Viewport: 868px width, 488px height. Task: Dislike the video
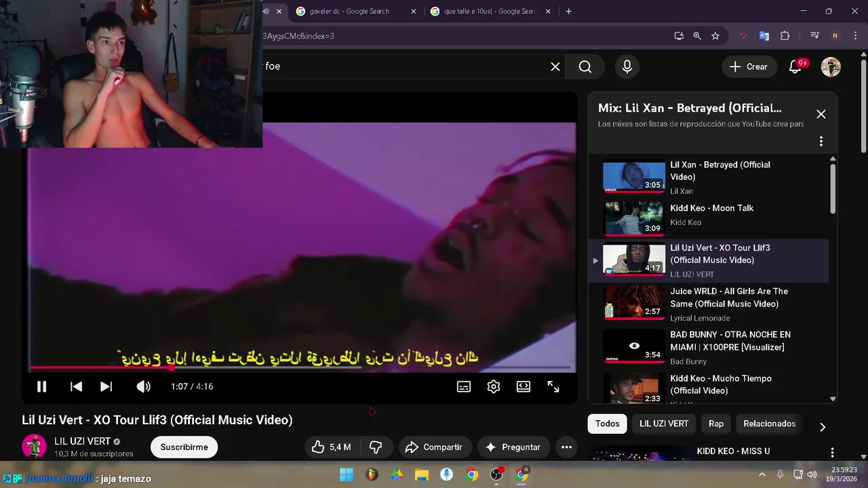click(376, 447)
